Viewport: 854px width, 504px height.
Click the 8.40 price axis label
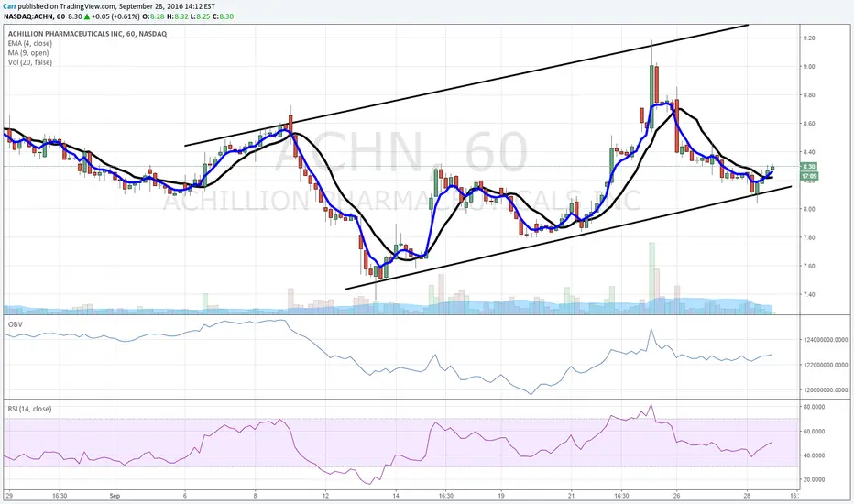809,152
